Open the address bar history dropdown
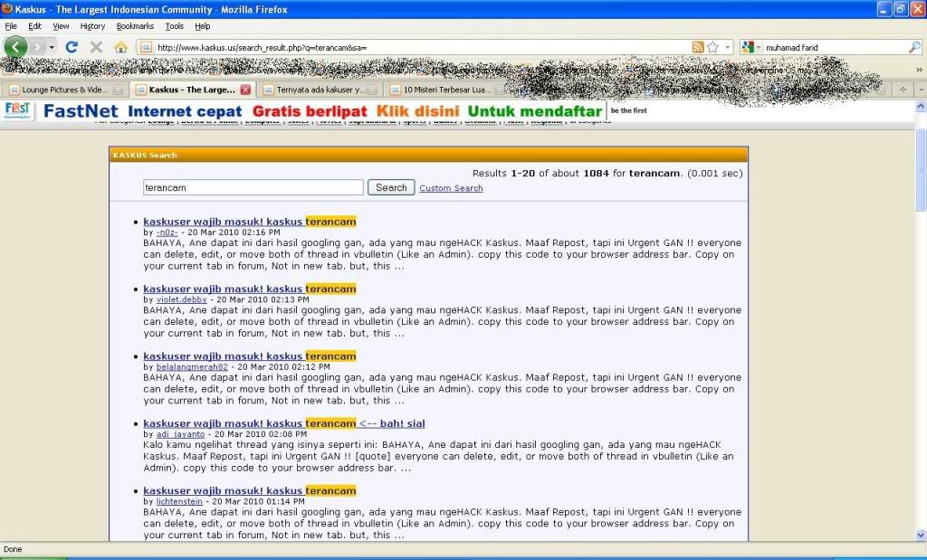The height and width of the screenshot is (560, 927). [x=727, y=47]
